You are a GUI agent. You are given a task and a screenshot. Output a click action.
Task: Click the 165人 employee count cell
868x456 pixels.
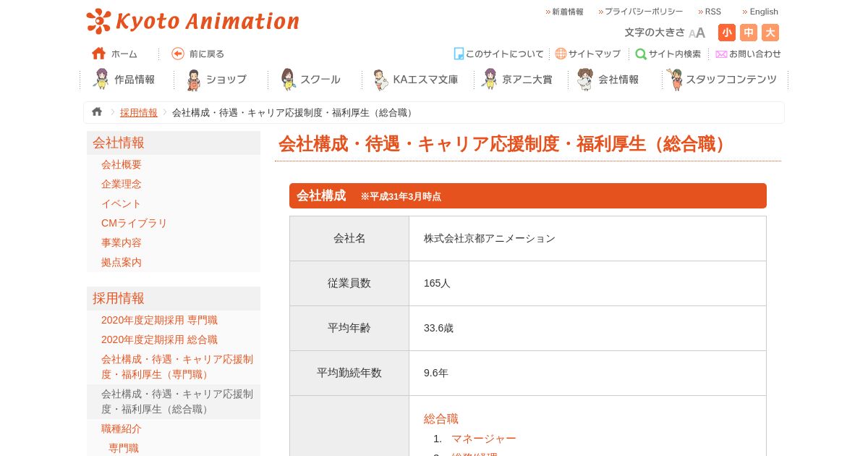pos(587,284)
